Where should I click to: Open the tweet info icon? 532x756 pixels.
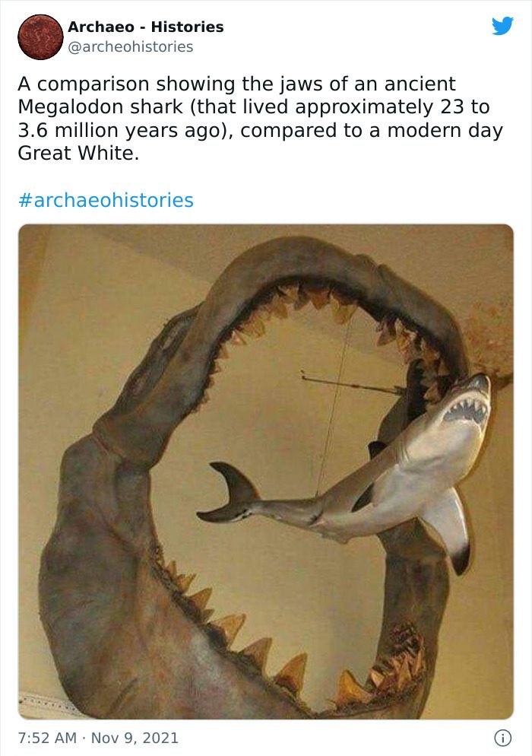tap(503, 738)
